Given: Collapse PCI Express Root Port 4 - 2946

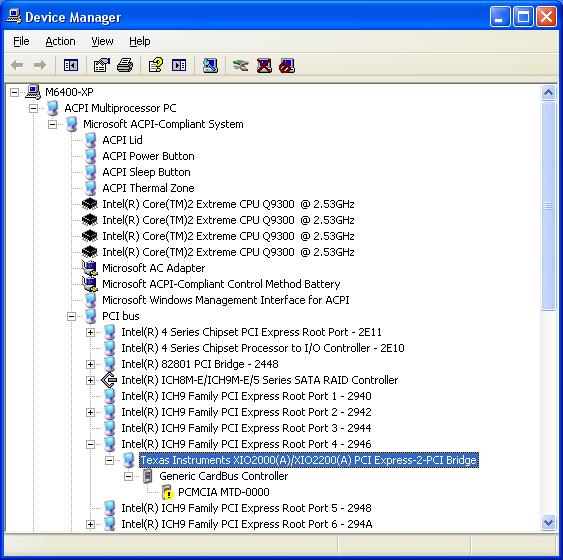Looking at the screenshot, I should [90, 444].
